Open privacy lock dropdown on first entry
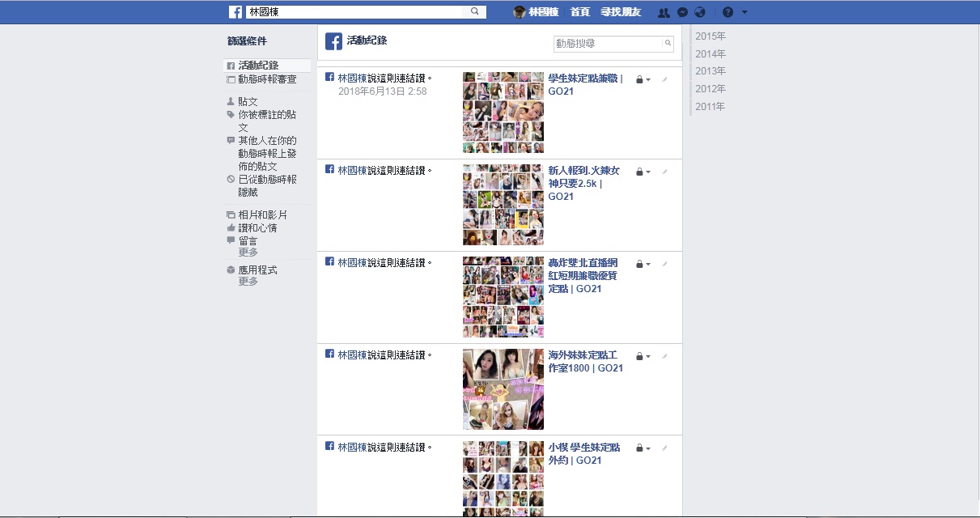The height and width of the screenshot is (518, 980). click(x=643, y=80)
